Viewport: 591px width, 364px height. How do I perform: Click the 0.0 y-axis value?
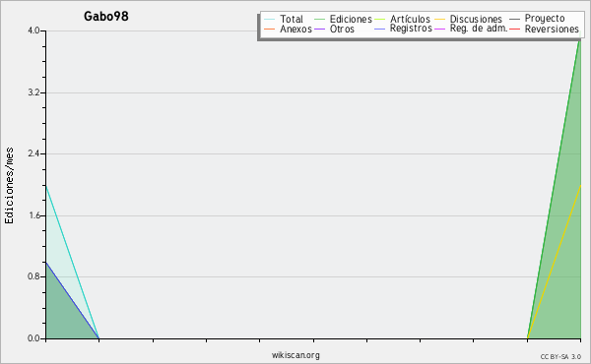pos(33,338)
